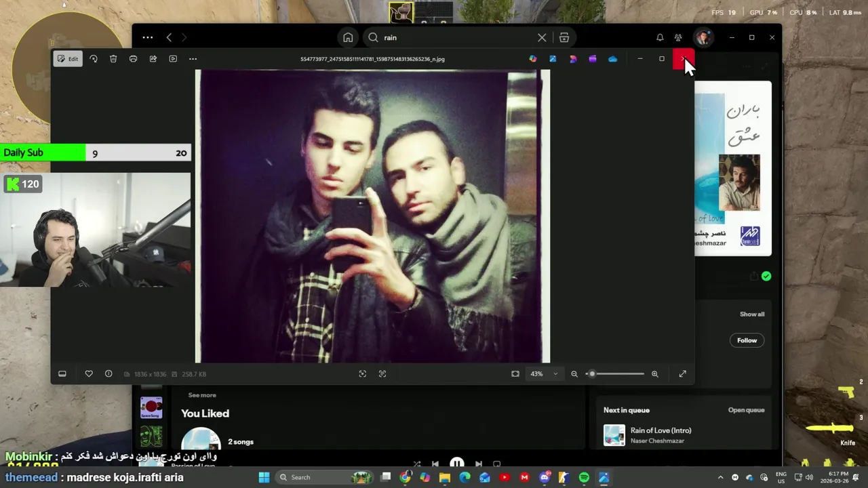
Task: Open Microsoft Edge from the taskbar
Action: [x=465, y=477]
